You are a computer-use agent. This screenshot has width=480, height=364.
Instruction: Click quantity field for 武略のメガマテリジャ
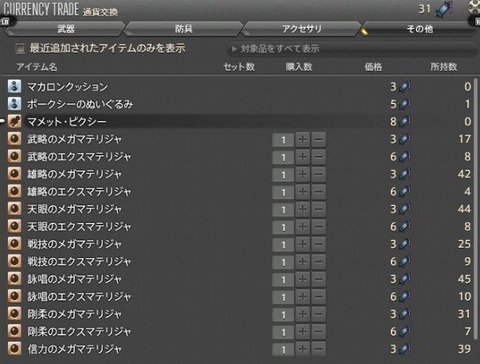click(283, 140)
